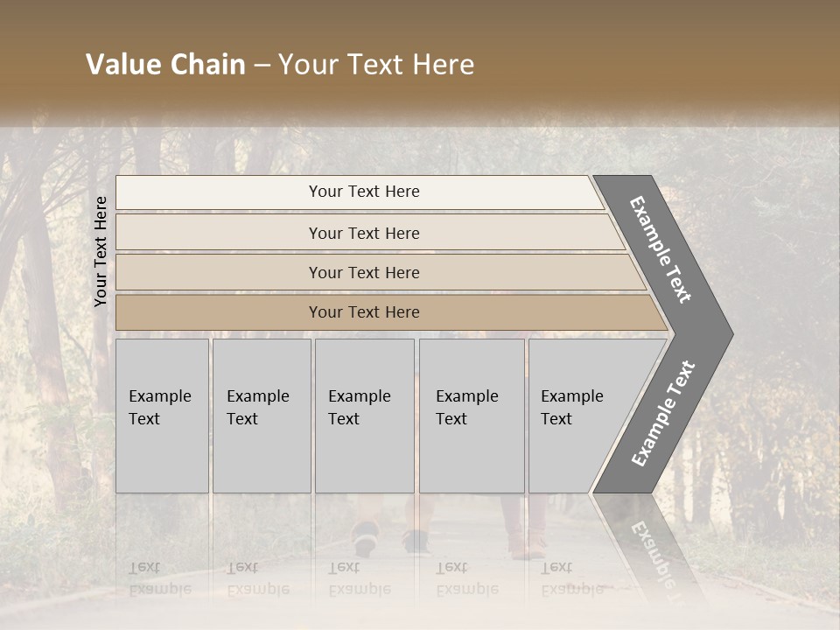The height and width of the screenshot is (630, 840).
Task: Click the reflected text under first box
Action: pyautogui.click(x=159, y=578)
